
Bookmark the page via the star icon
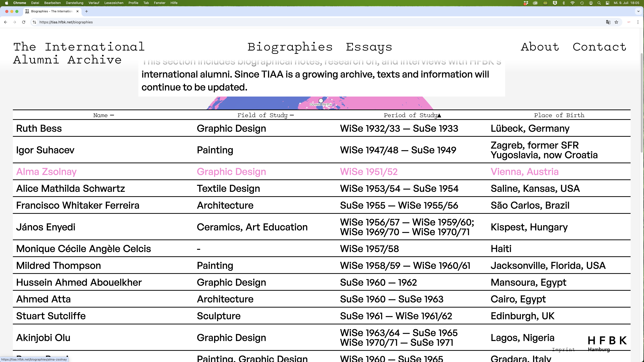click(x=616, y=22)
